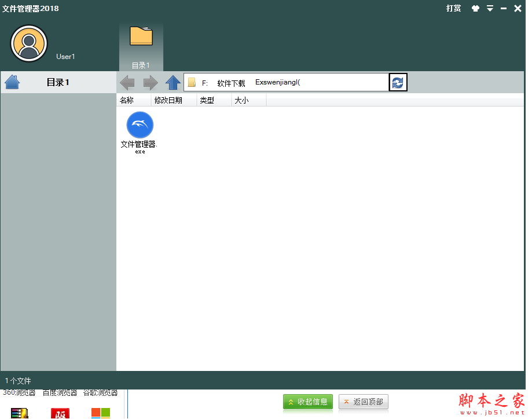The height and width of the screenshot is (419, 532).
Task: Sort by 大小 column header
Action: tap(249, 101)
